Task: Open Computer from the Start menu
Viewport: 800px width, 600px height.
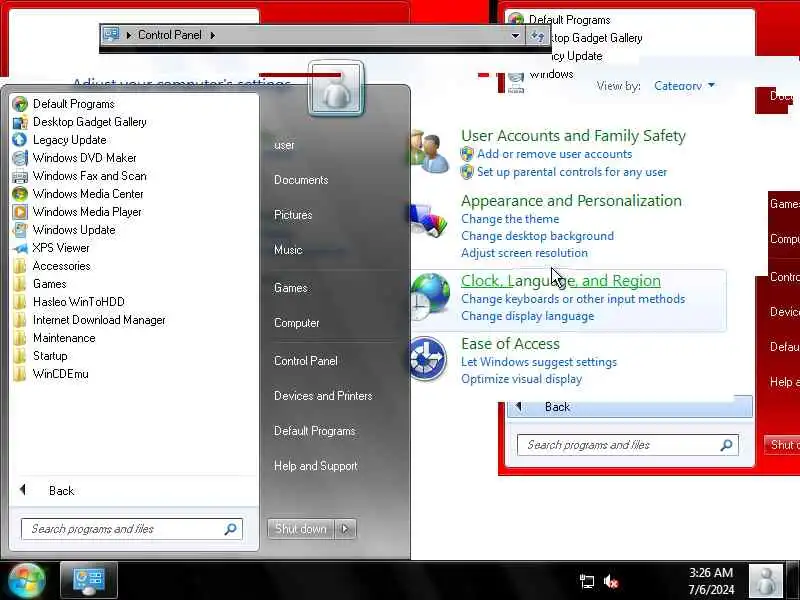Action: point(296,323)
